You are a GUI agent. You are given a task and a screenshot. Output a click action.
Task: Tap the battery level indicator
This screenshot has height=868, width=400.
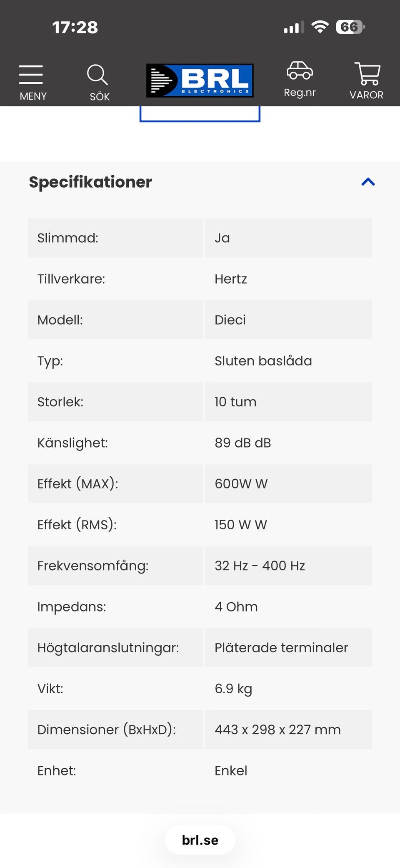coord(350,27)
